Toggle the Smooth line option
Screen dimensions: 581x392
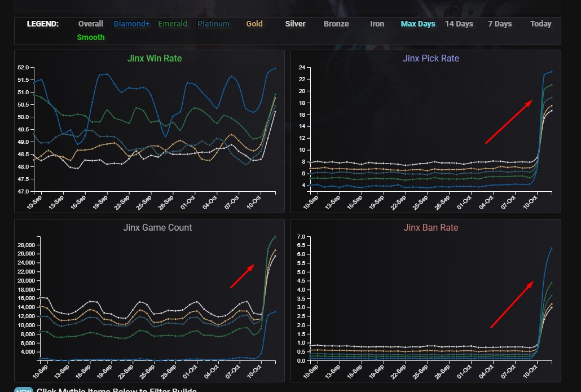click(90, 37)
